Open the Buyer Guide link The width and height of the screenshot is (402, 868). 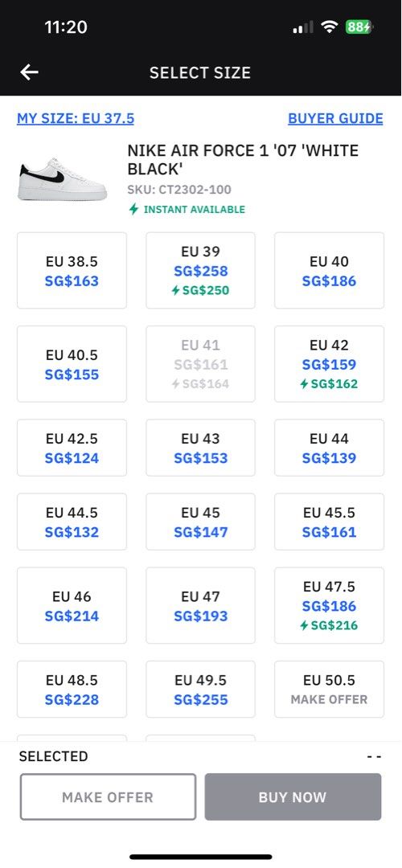point(335,118)
